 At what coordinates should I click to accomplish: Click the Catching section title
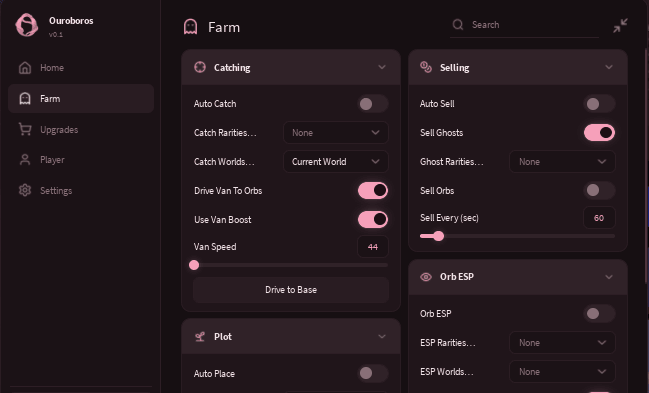point(232,68)
